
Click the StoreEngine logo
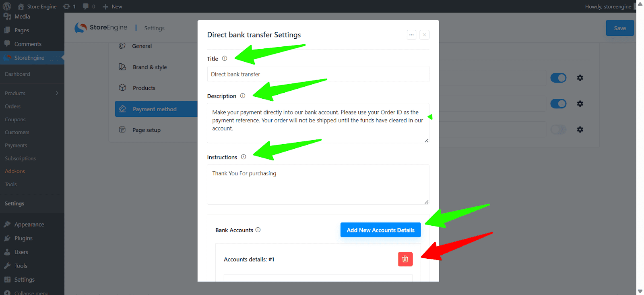coord(101,28)
